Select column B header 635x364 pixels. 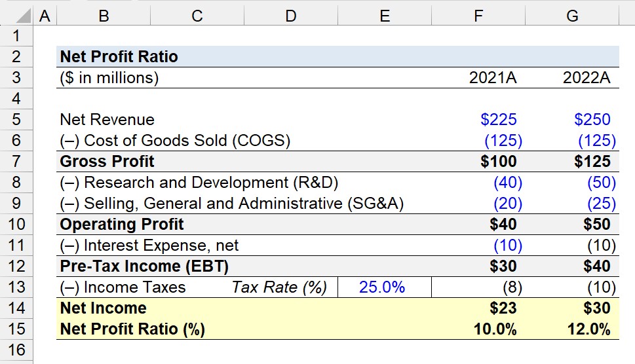point(104,16)
